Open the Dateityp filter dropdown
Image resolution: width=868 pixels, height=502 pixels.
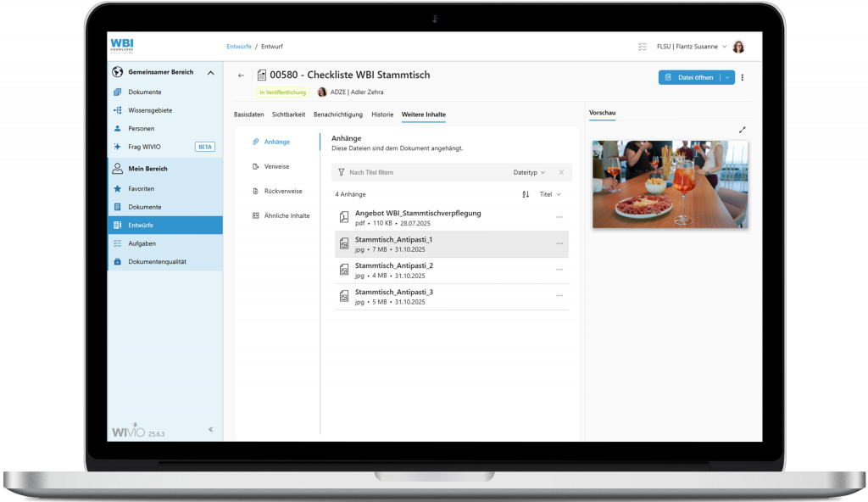pos(529,172)
